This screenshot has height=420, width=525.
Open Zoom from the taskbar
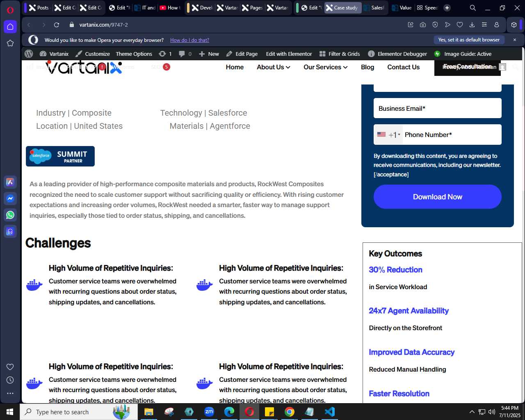click(x=209, y=412)
